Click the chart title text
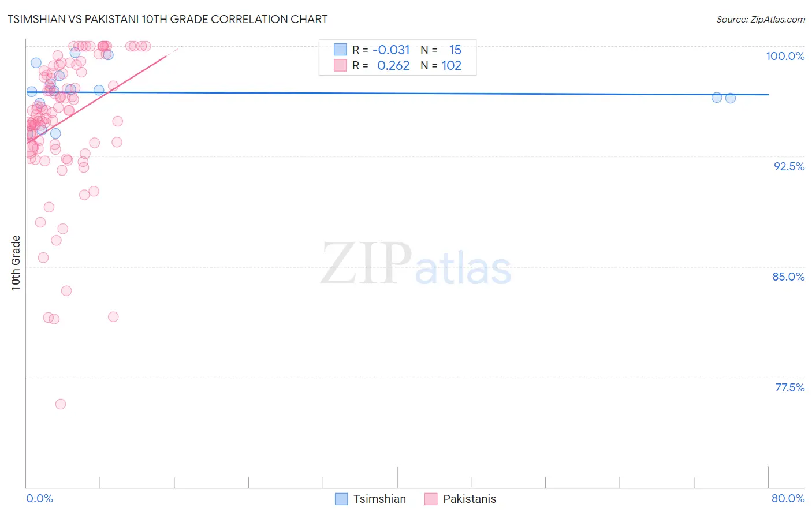 (x=167, y=19)
